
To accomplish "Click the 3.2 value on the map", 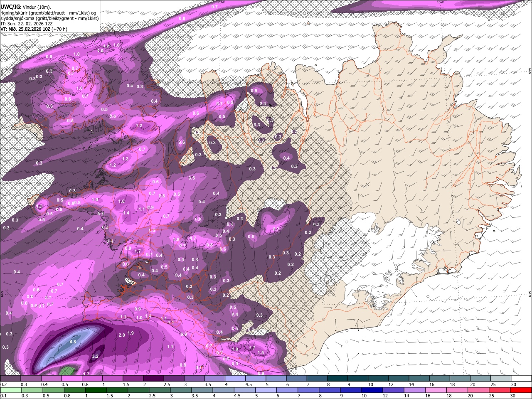I will click(x=95, y=356).
